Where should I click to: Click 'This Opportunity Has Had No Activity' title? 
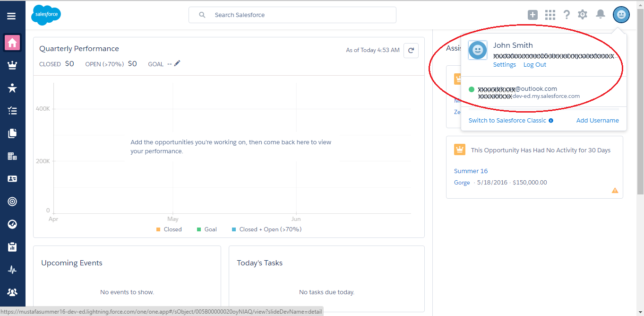point(541,150)
